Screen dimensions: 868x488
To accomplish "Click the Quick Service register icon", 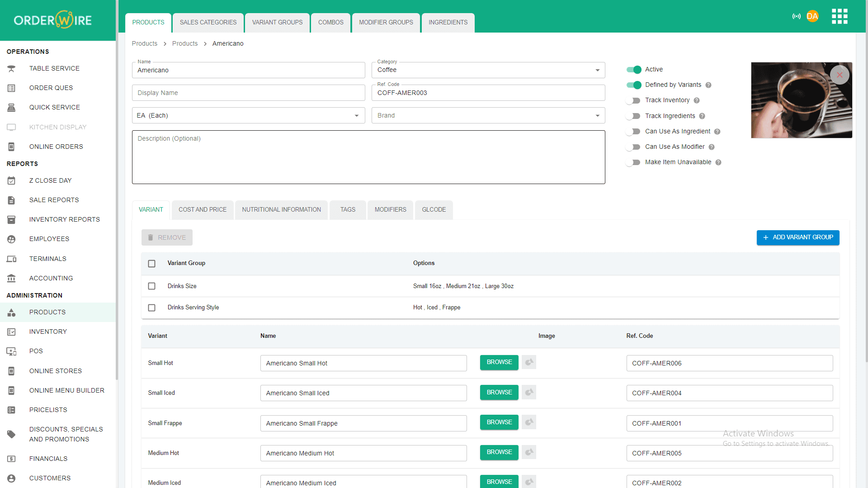I will pos(11,108).
